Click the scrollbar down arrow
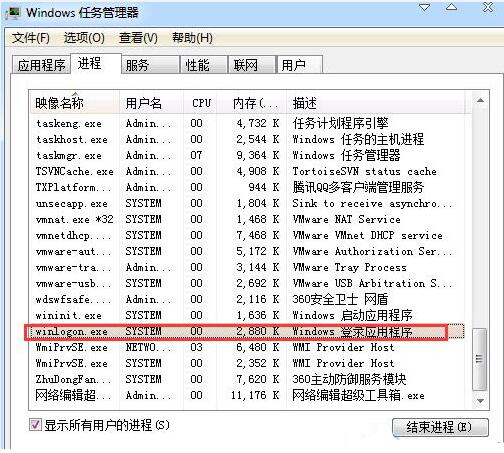Image resolution: width=504 pixels, height=453 pixels. coord(480,401)
